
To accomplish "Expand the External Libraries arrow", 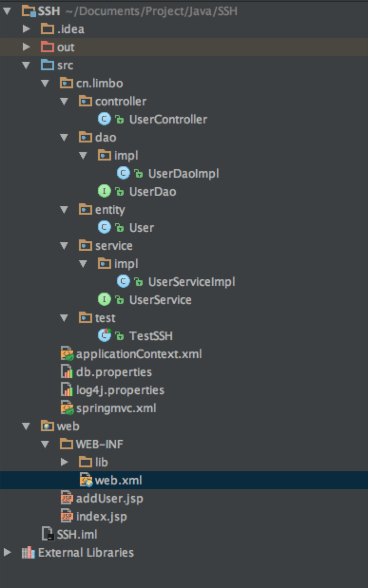I will point(8,552).
